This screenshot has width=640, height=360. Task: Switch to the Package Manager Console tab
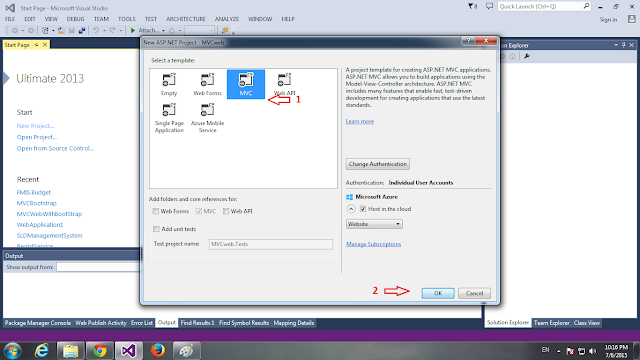click(38, 323)
